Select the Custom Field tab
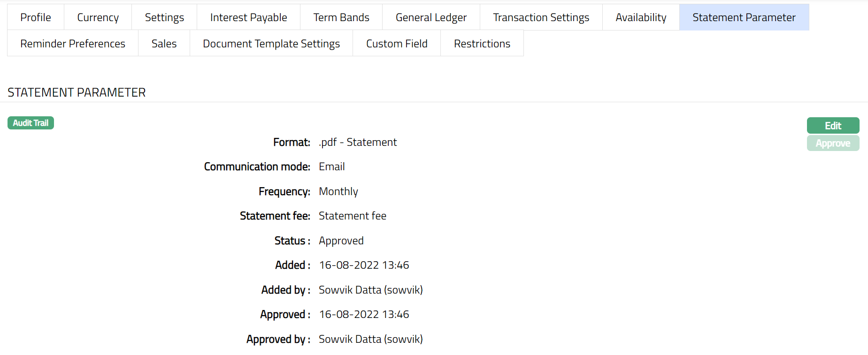The image size is (868, 355). click(397, 44)
